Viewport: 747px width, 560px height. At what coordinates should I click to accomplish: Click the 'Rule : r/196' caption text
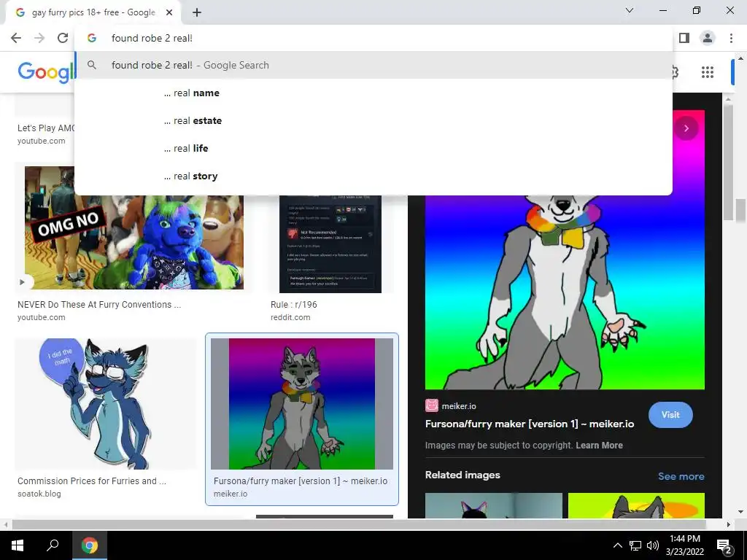(x=293, y=304)
